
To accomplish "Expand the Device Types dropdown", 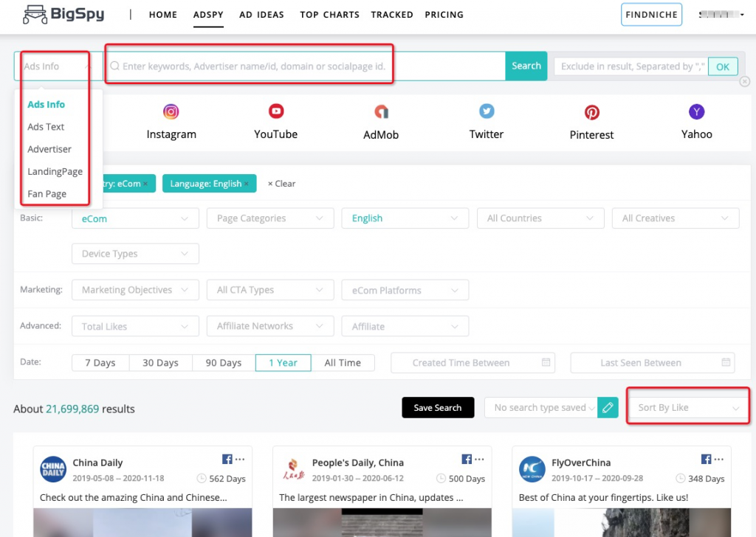I will pyautogui.click(x=135, y=254).
